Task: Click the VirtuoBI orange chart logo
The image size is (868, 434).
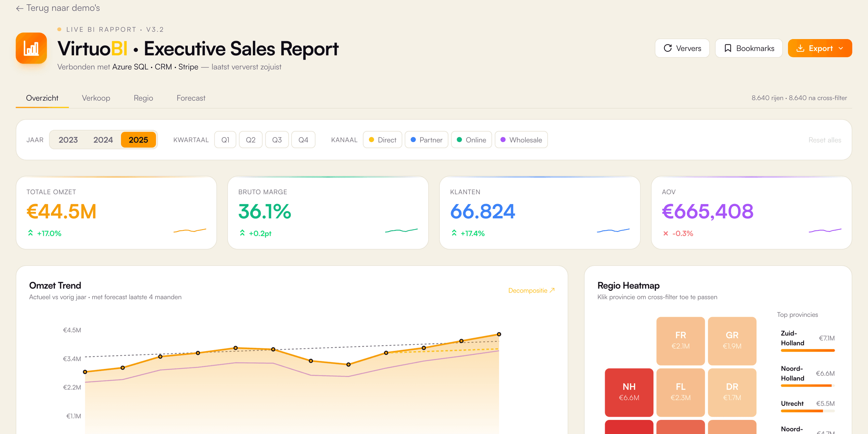Action: (x=31, y=48)
